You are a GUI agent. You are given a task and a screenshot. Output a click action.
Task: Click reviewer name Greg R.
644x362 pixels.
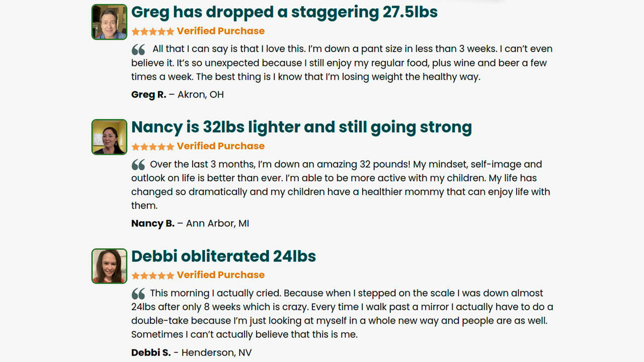(x=148, y=95)
